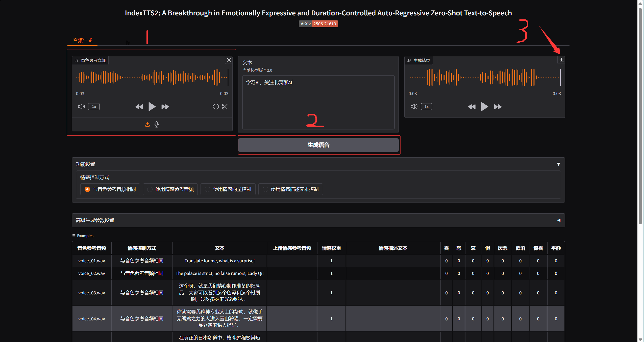Screen dimensions: 644x342
Task: Mute the generated result volume icon
Action: point(414,107)
